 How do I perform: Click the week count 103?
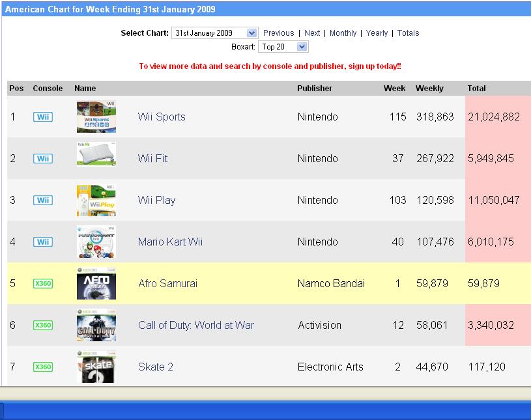(x=397, y=200)
